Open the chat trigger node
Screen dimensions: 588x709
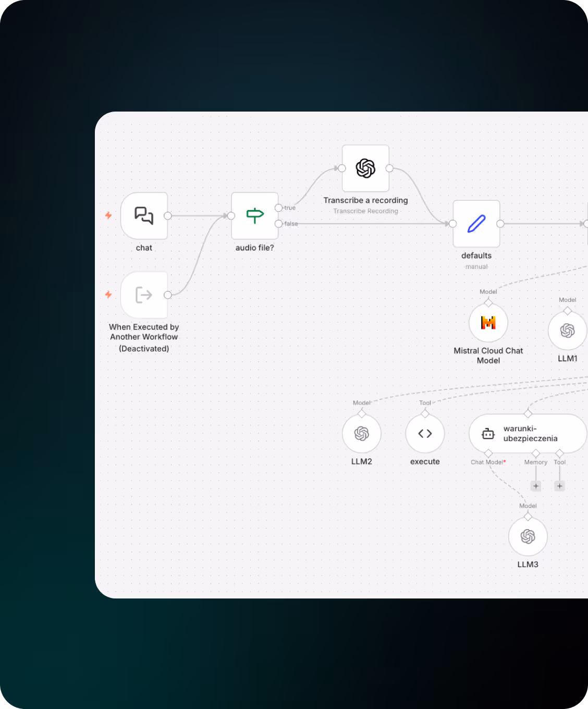(144, 215)
